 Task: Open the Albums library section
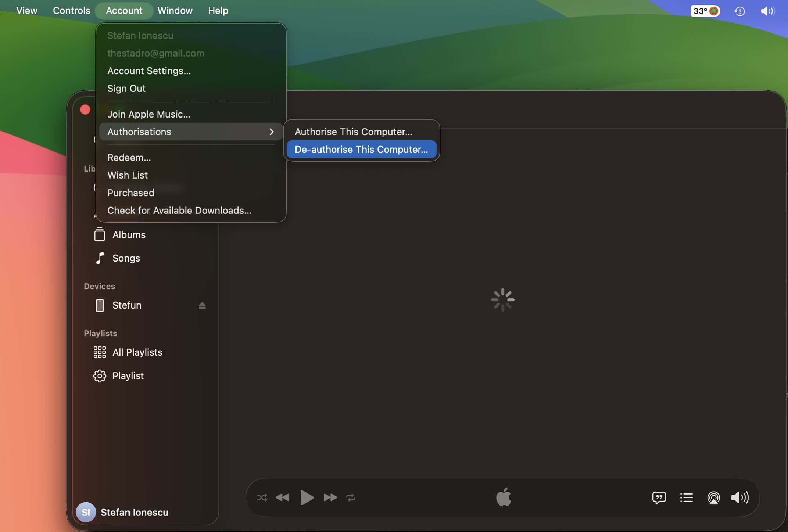(129, 235)
